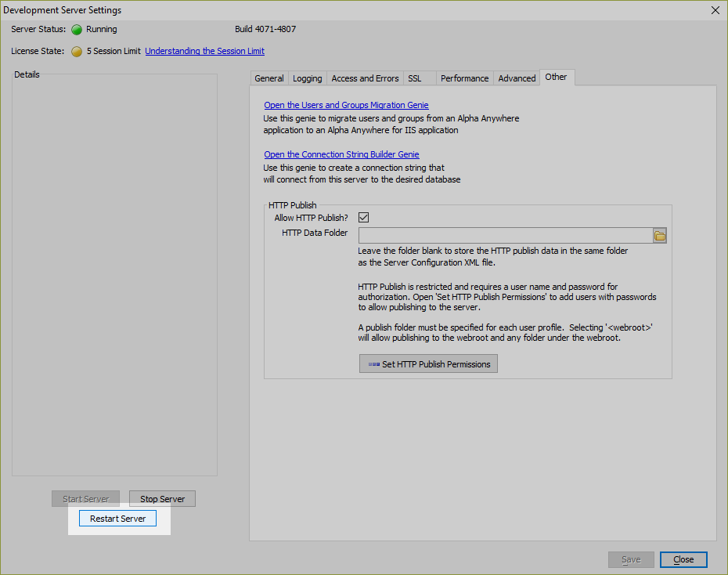Click the yellow License State indicator

pos(77,52)
